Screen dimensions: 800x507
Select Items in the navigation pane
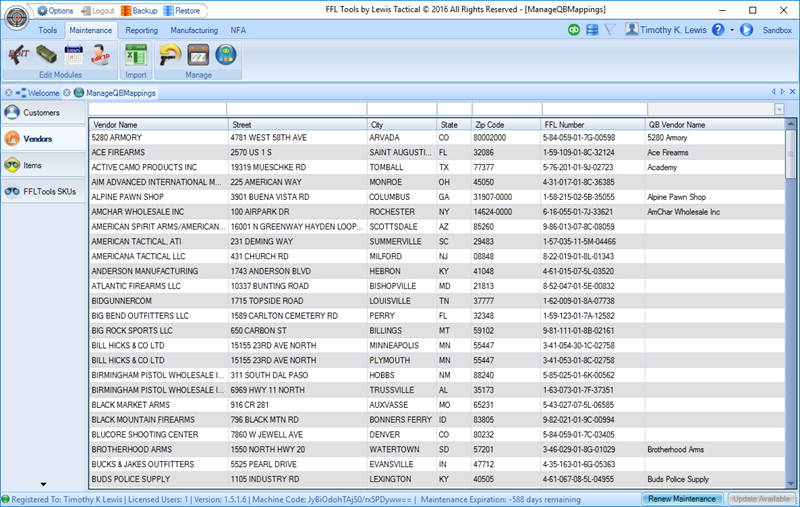43,165
